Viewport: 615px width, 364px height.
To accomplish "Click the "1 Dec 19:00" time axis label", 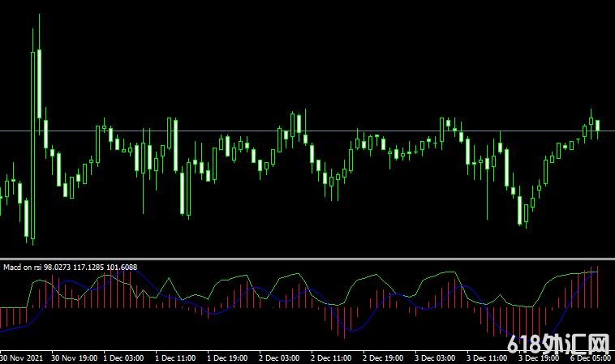I will click(227, 358).
